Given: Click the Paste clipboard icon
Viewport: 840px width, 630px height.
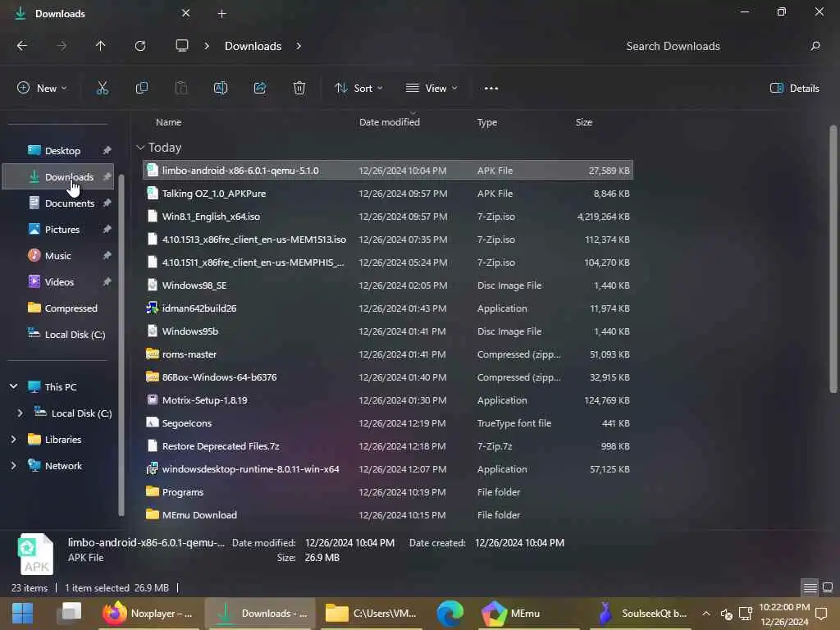Looking at the screenshot, I should [x=181, y=88].
